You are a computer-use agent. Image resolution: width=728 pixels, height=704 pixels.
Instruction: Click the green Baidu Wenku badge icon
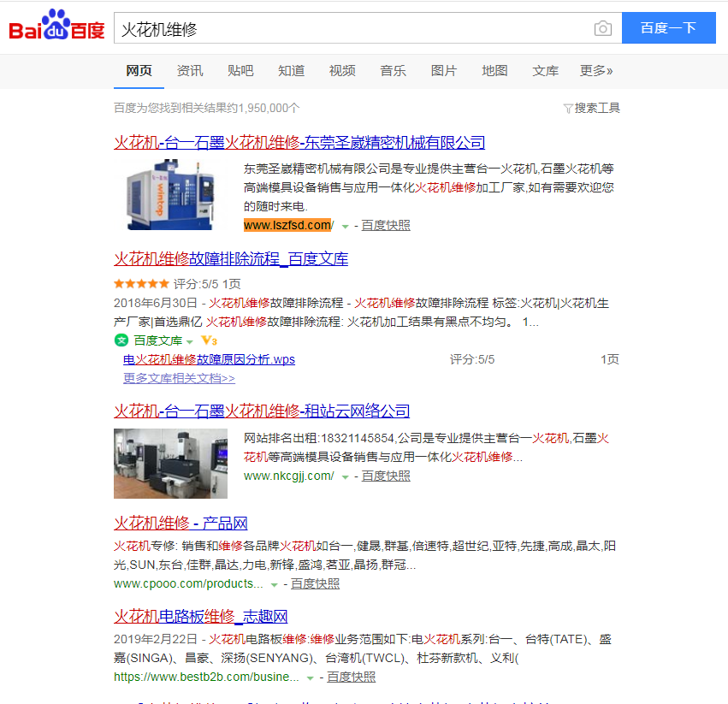coord(121,340)
